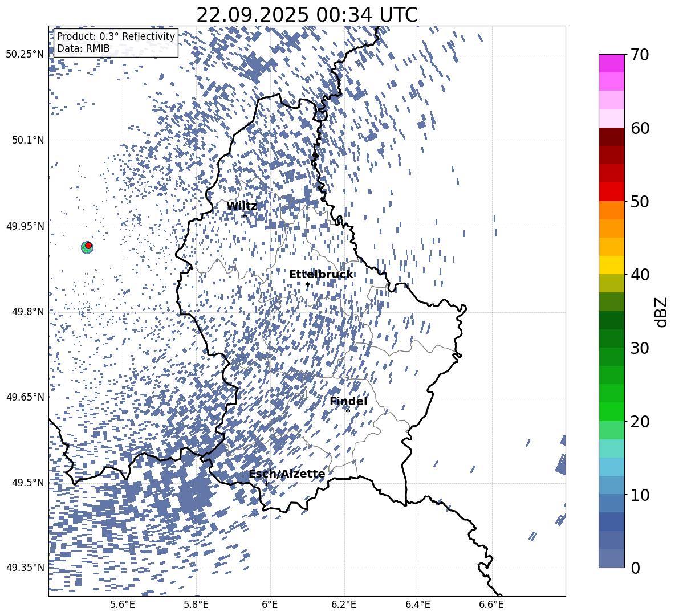Click the Ettelbruck location cross marker
675x616 pixels.
point(307,284)
